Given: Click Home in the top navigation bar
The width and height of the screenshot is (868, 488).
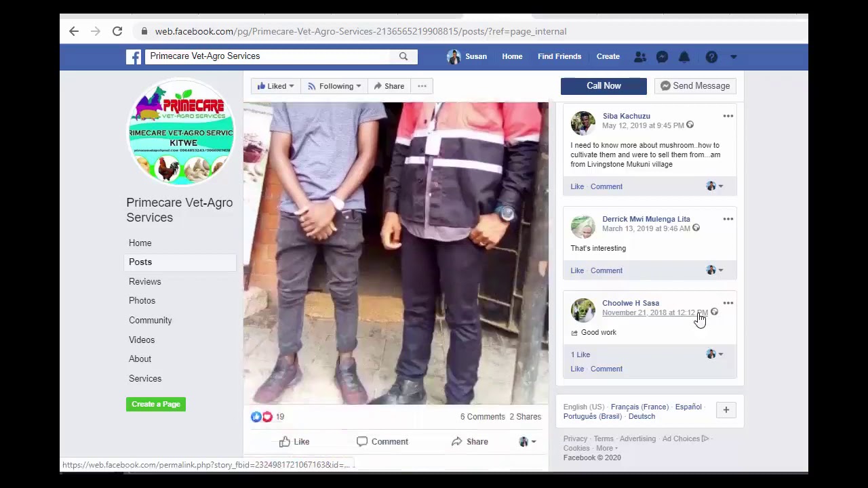Looking at the screenshot, I should 512,57.
